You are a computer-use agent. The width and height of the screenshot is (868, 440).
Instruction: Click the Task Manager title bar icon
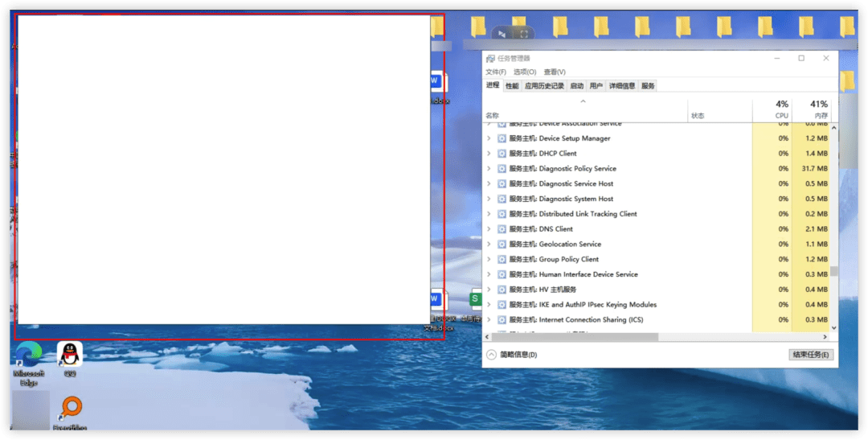pos(490,58)
